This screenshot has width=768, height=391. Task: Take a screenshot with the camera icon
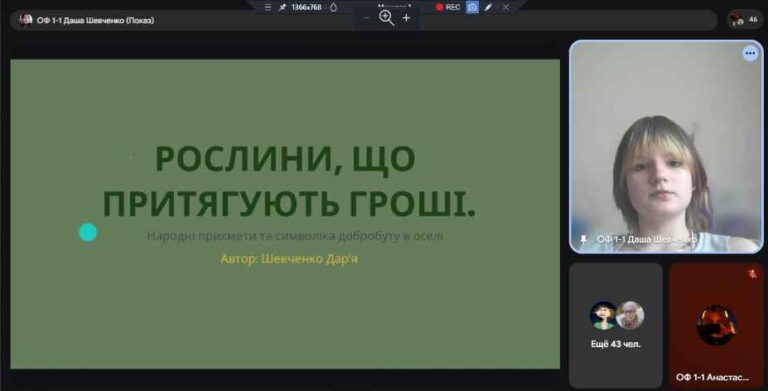click(472, 7)
